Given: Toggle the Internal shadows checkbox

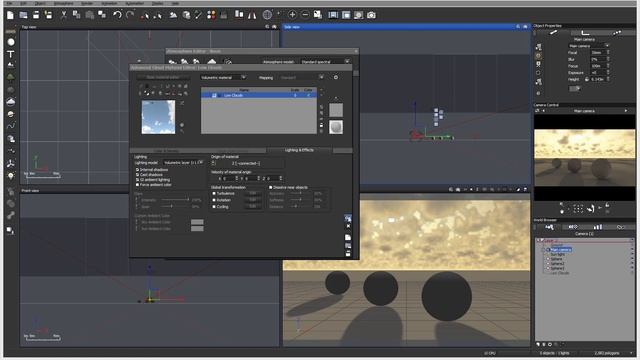Looking at the screenshot, I should pyautogui.click(x=137, y=169).
